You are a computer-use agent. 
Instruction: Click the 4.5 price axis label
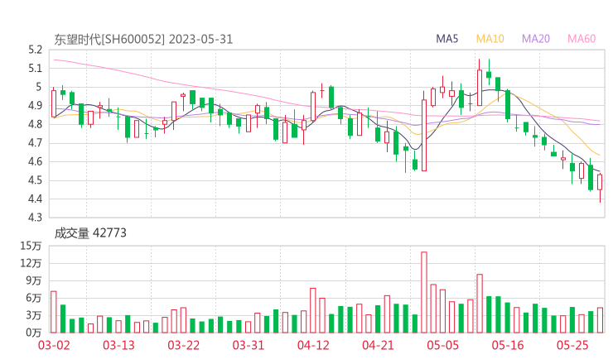(x=35, y=180)
